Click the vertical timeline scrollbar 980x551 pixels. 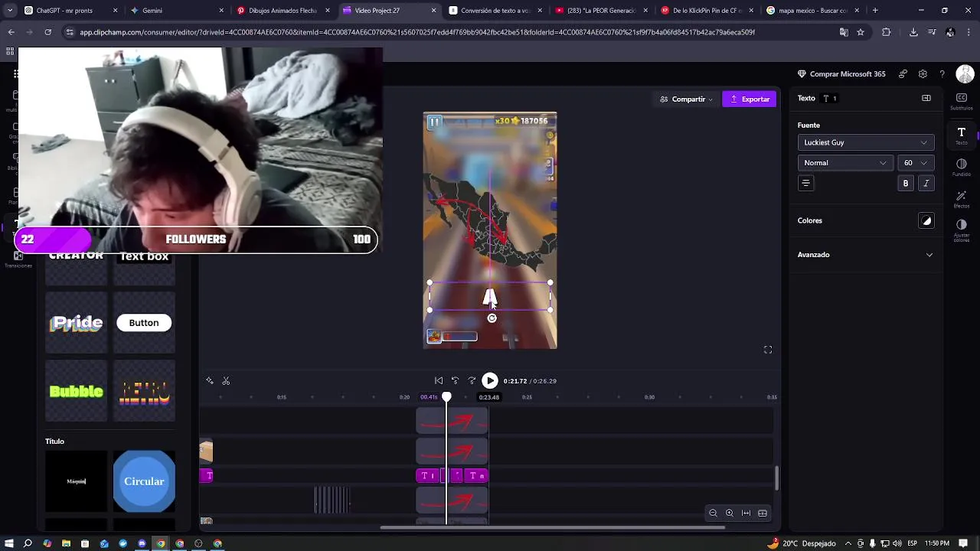tap(776, 478)
